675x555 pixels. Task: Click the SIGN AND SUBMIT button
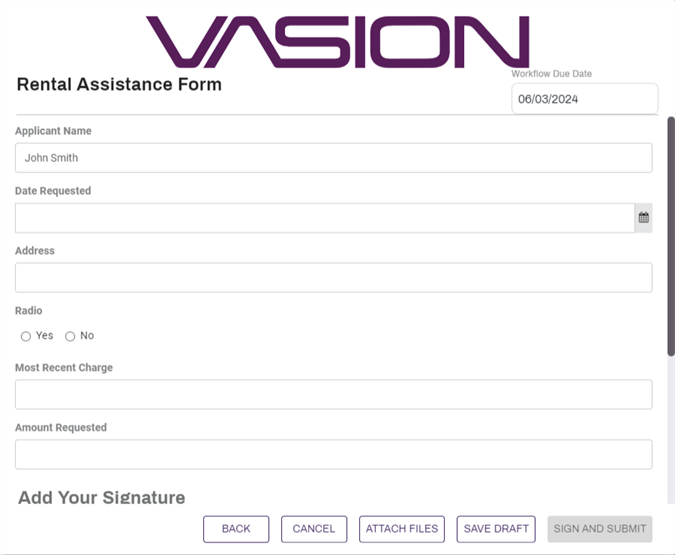600,529
